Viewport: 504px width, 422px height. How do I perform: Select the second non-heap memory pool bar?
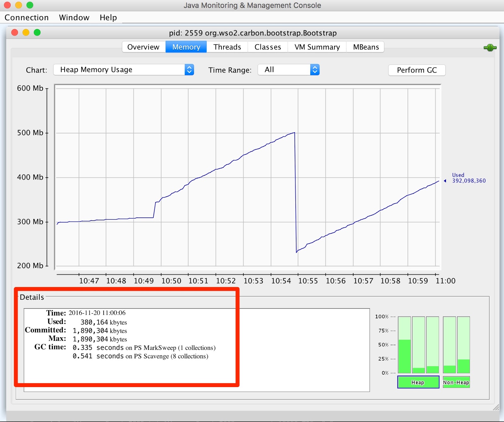(x=463, y=345)
